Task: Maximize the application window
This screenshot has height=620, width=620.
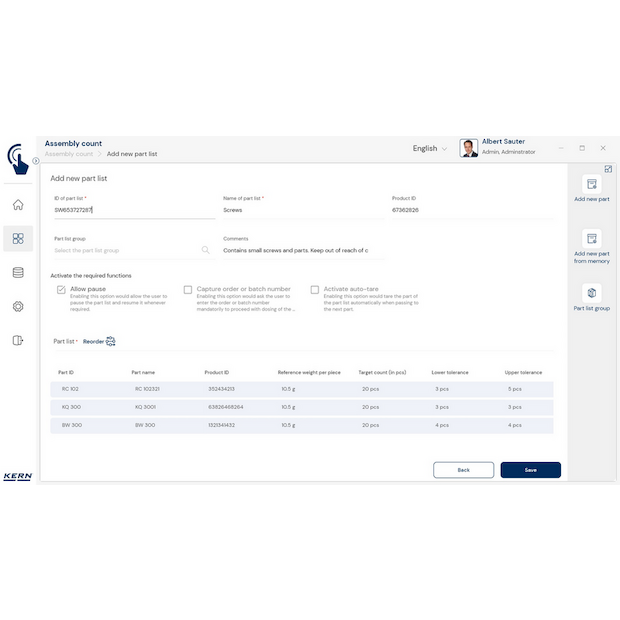Action: [x=582, y=148]
